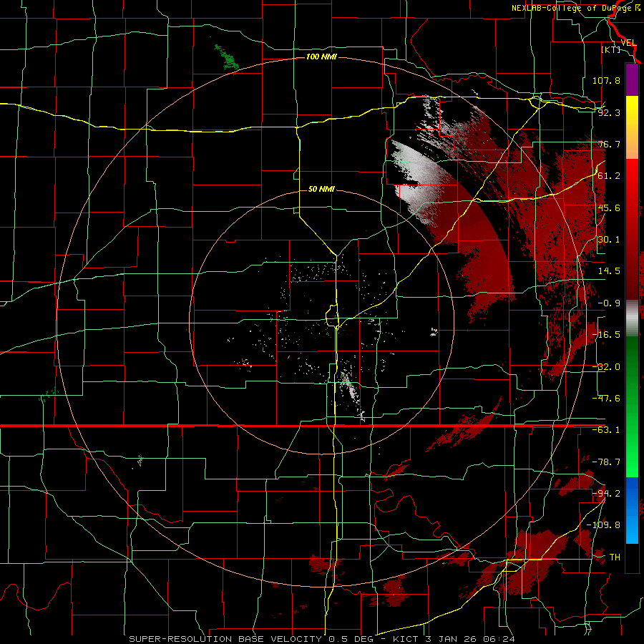Click the VEL legend title
This screenshot has height=644, width=644.
point(628,43)
